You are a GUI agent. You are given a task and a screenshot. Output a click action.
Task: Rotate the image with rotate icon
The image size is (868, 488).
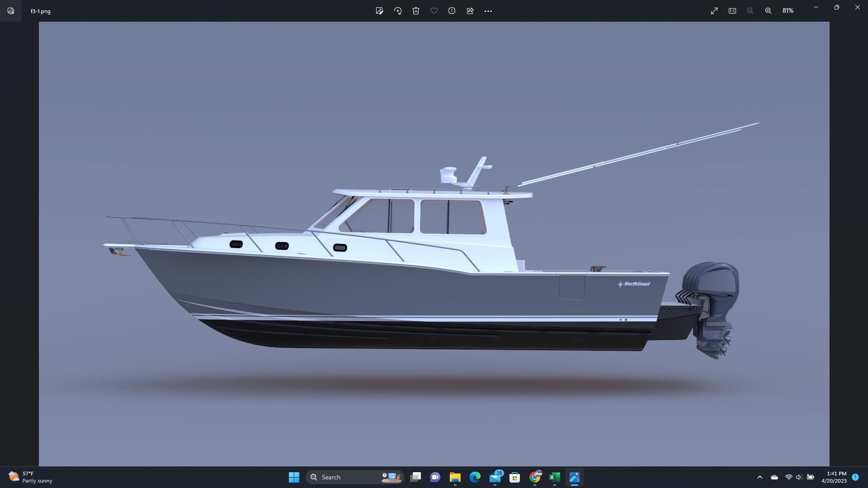pos(398,11)
